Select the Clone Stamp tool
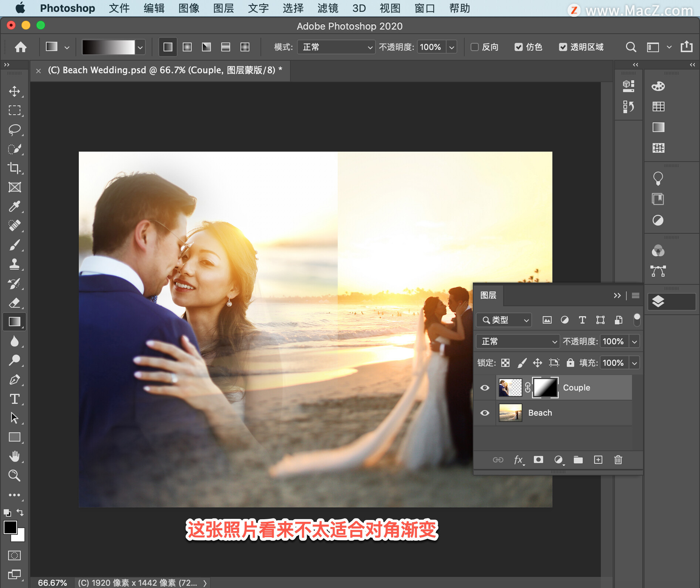Image resolution: width=700 pixels, height=588 pixels. [x=14, y=264]
